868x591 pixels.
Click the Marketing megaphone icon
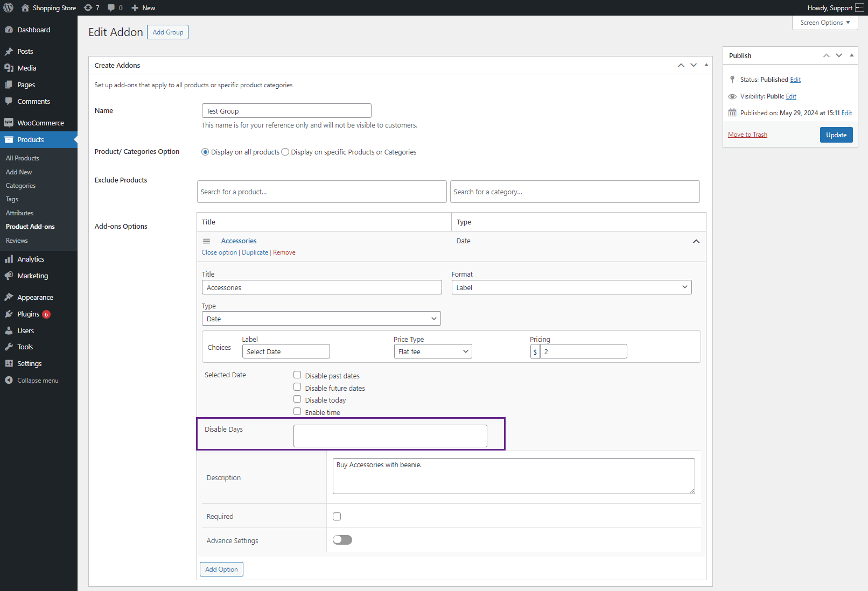[9, 276]
